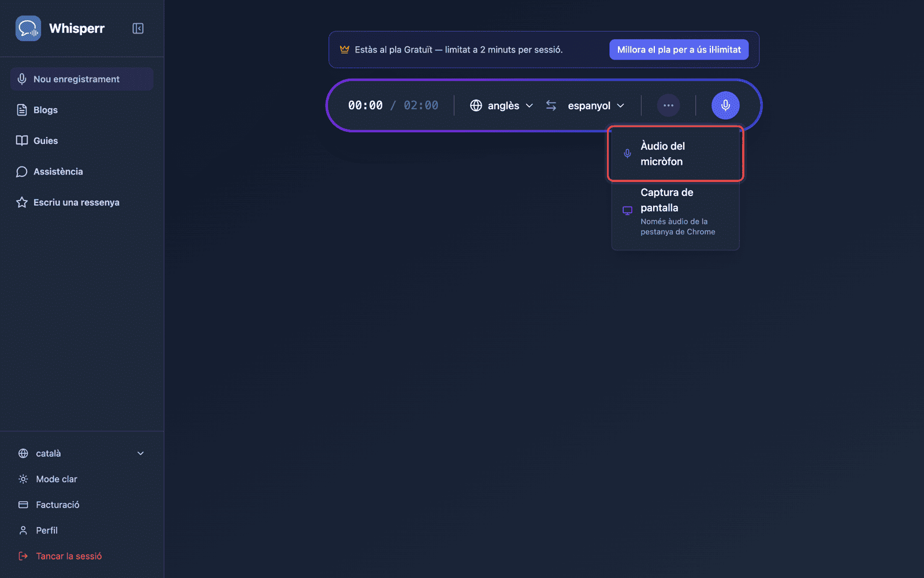Click the 'Només àudio de la pestanya' note
Screen dimensions: 924x578
[x=678, y=227]
